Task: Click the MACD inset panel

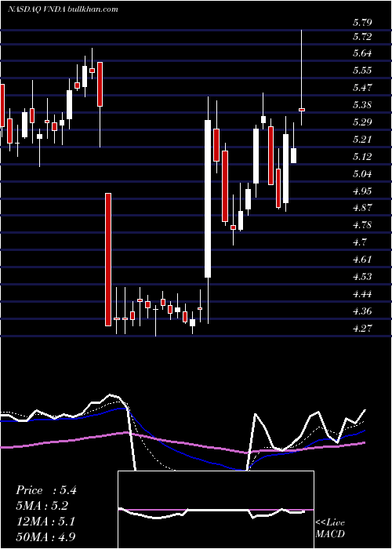Action: pyautogui.click(x=216, y=510)
